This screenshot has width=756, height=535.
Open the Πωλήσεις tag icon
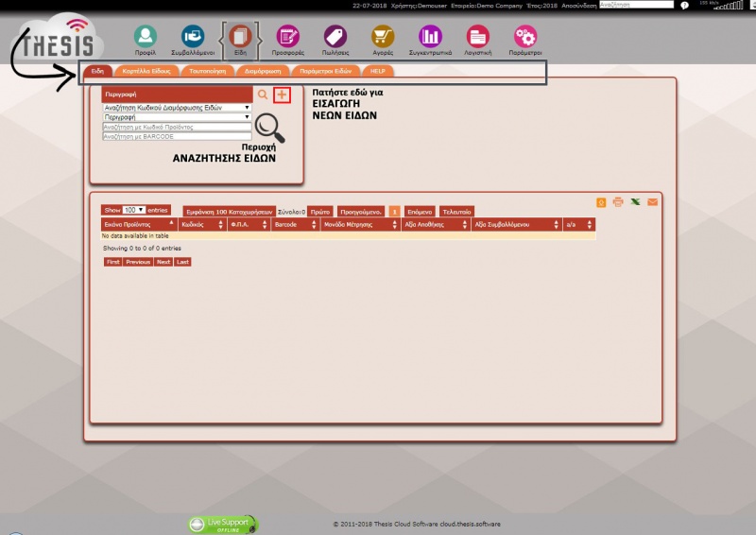pos(335,38)
